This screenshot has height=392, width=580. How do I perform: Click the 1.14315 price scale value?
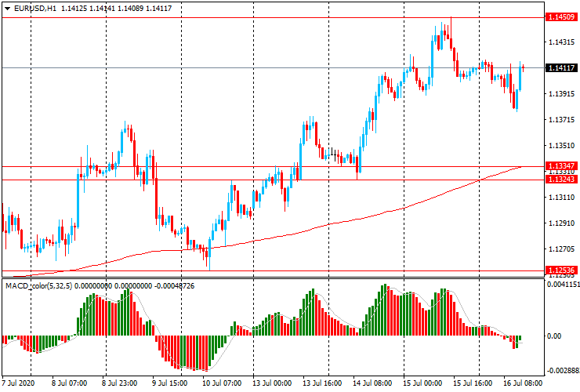[x=561, y=42]
